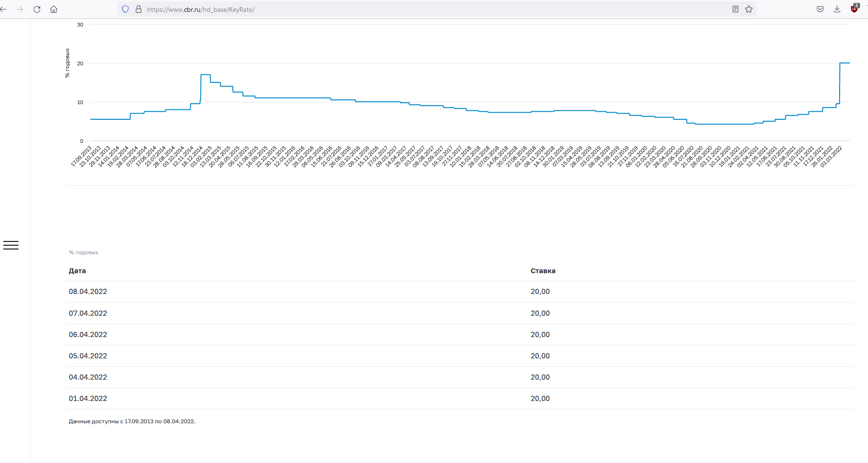
Task: Toggle reader view in the address bar
Action: click(736, 9)
